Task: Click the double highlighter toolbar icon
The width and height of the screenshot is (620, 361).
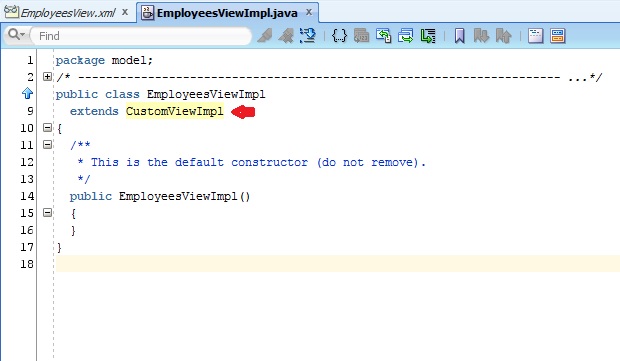Action: 286,36
